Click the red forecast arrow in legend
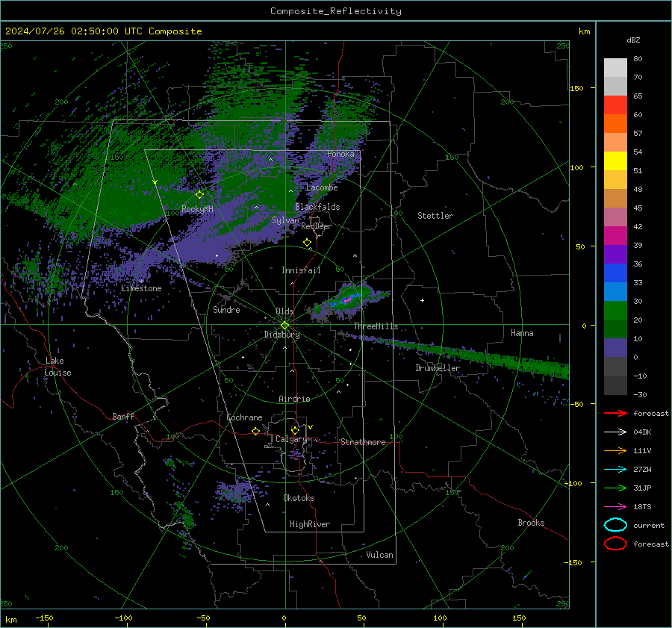Screen dimensions: 672x628 click(615, 413)
